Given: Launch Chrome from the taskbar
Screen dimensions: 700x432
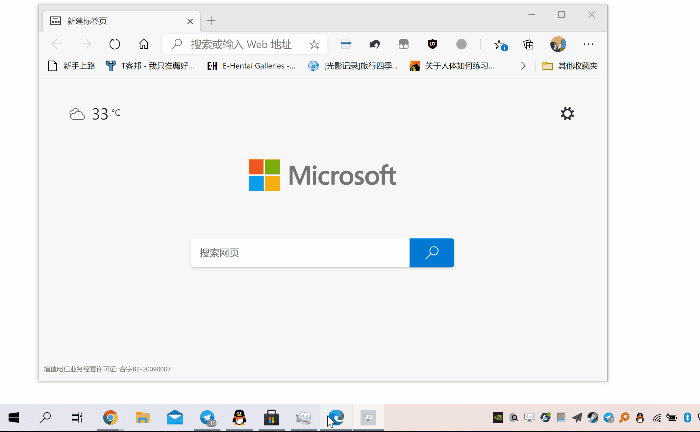Looking at the screenshot, I should pos(110,418).
